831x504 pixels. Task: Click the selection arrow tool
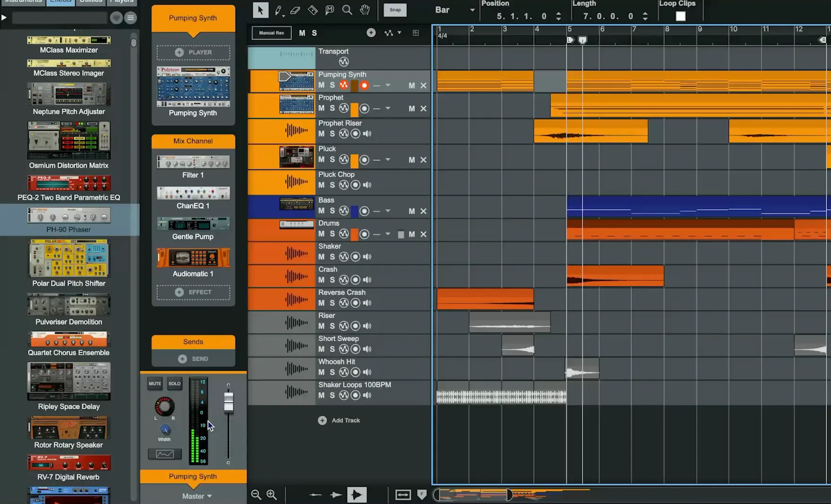[260, 10]
